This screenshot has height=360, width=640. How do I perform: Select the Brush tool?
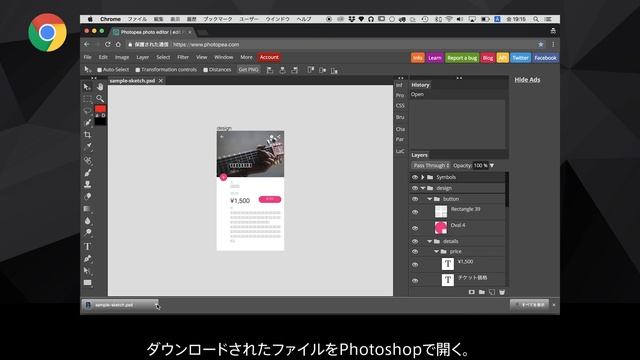click(87, 173)
